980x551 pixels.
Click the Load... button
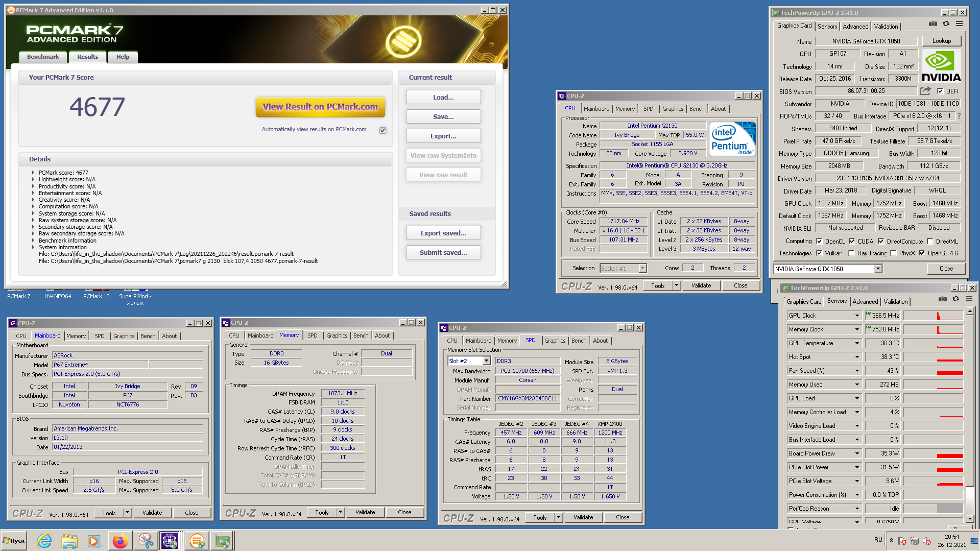[443, 98]
